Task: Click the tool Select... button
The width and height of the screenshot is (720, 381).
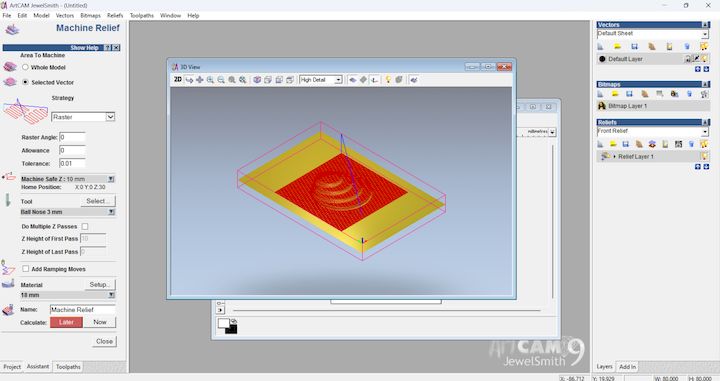Action: click(98, 201)
